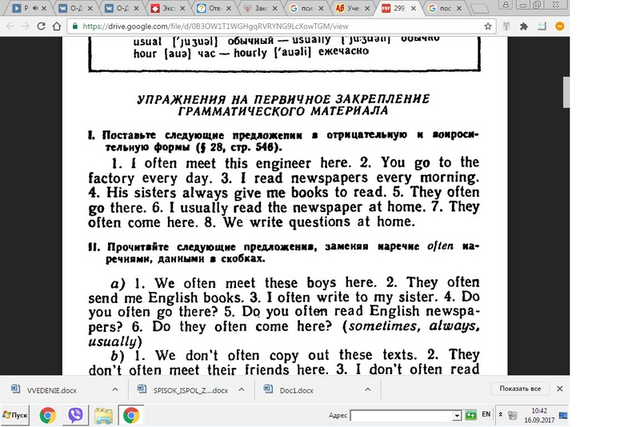This screenshot has width=640, height=427.
Task: Expand the taskbar address field dropdown
Action: click(457, 416)
